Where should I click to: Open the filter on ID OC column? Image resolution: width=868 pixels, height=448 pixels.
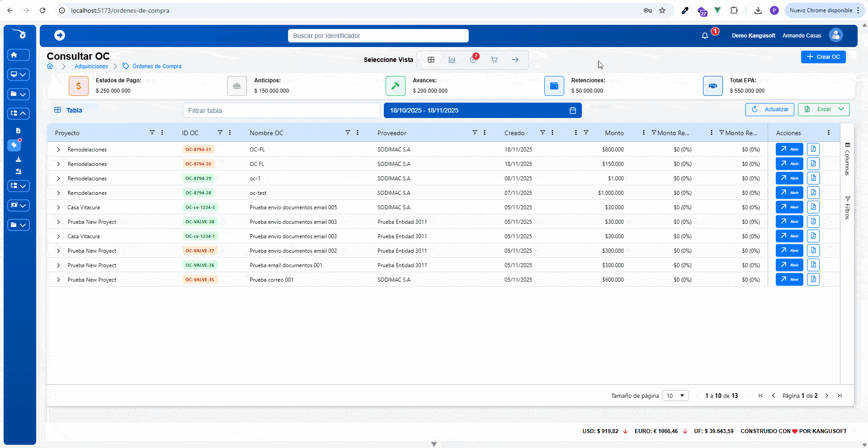[x=220, y=132]
